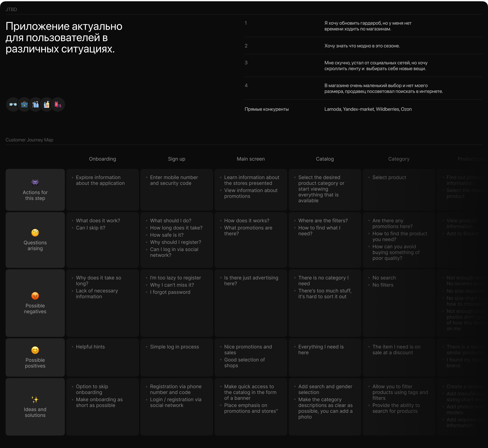Click the sparkles emoji in Ideas row
This screenshot has width=488, height=448.
click(x=35, y=399)
